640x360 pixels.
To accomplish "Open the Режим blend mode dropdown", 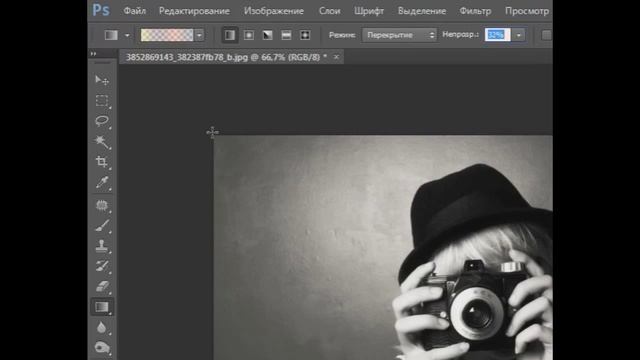I will click(x=399, y=35).
